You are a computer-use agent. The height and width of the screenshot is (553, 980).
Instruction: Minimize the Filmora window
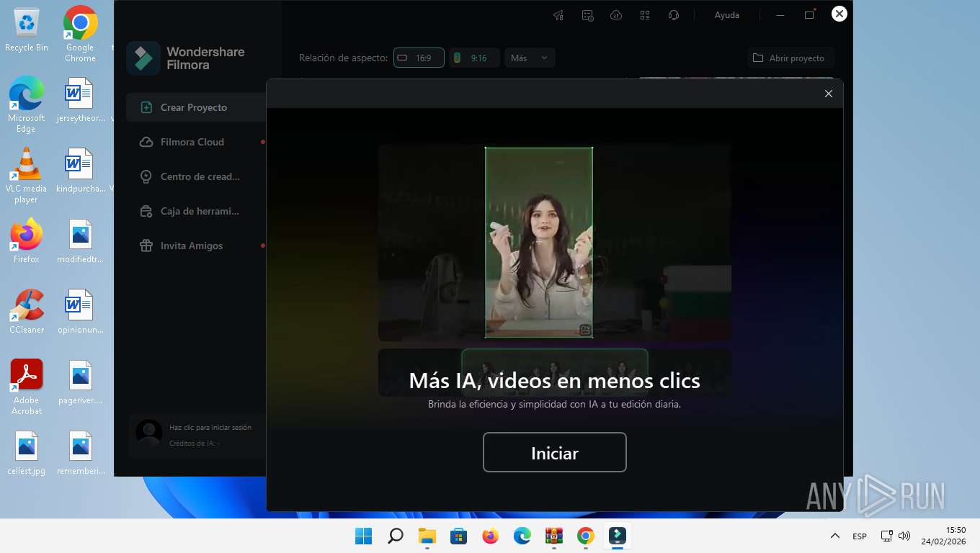(780, 15)
